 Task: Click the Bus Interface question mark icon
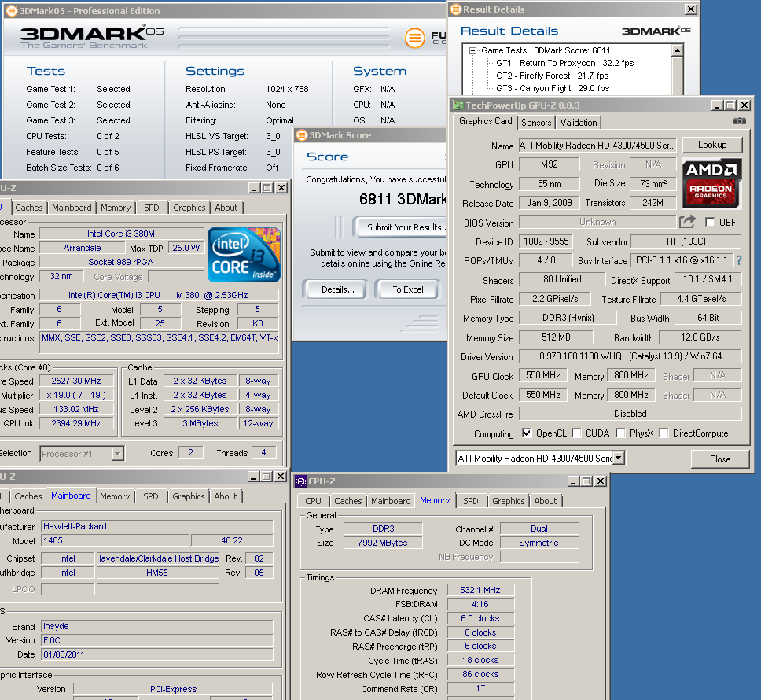pos(739,260)
